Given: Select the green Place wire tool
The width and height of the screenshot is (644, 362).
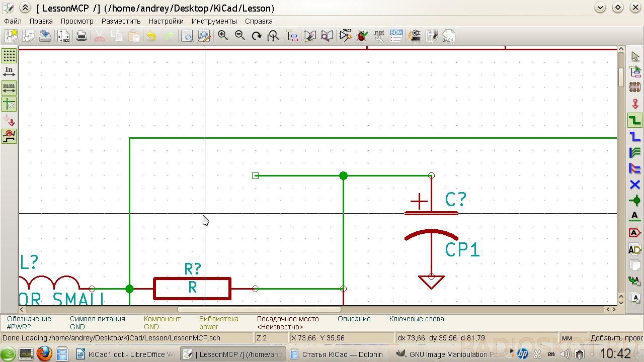Looking at the screenshot, I should click(635, 120).
